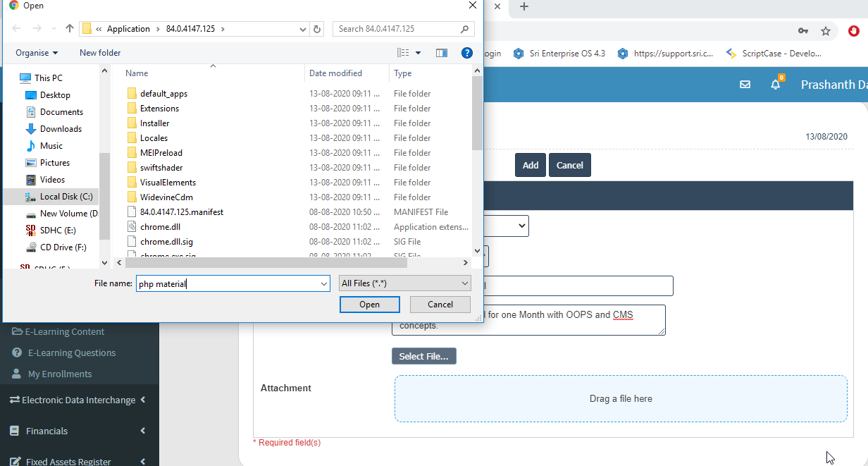
Task: Click the Search 84.0.4147.125 field
Action: [398, 29]
